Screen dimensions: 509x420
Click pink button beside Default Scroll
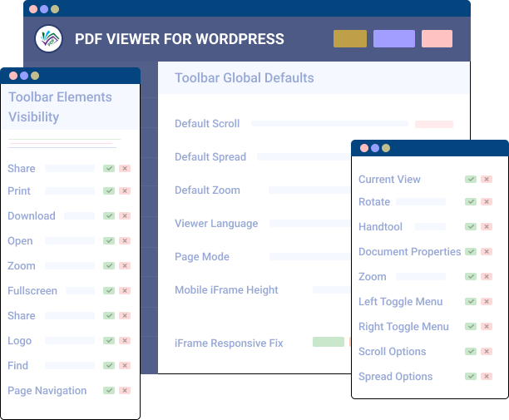434,124
